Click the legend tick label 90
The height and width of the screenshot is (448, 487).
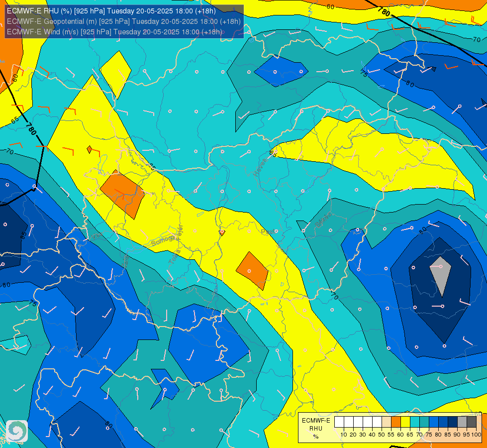pyautogui.click(x=458, y=435)
